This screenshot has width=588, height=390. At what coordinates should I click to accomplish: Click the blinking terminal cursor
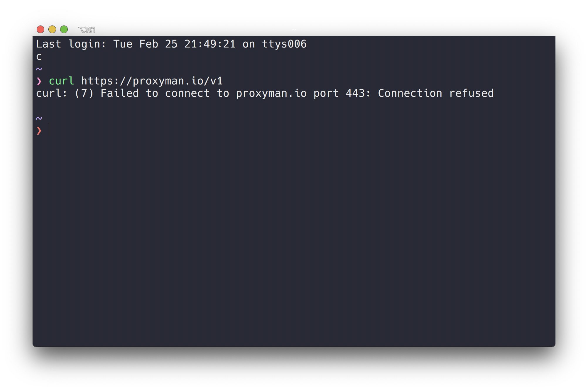pyautogui.click(x=49, y=130)
